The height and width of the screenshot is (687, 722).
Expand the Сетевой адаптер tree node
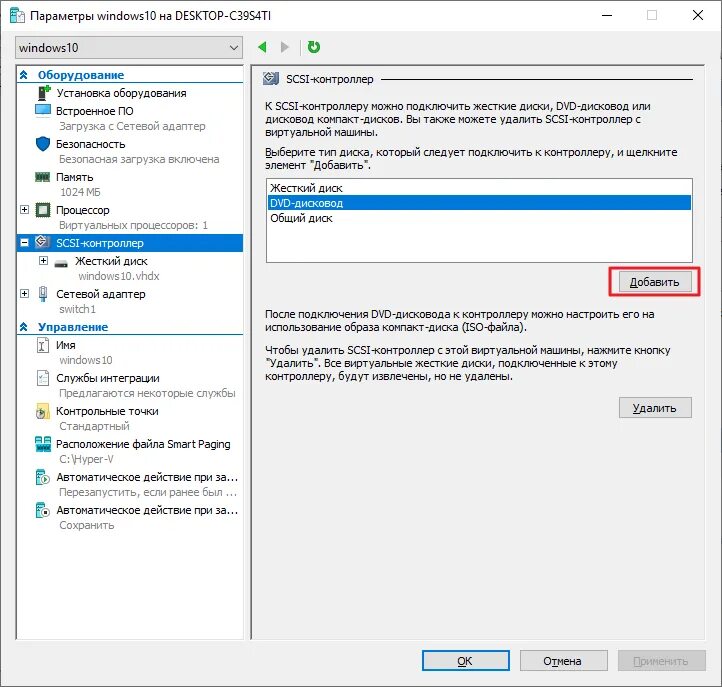[x=24, y=293]
